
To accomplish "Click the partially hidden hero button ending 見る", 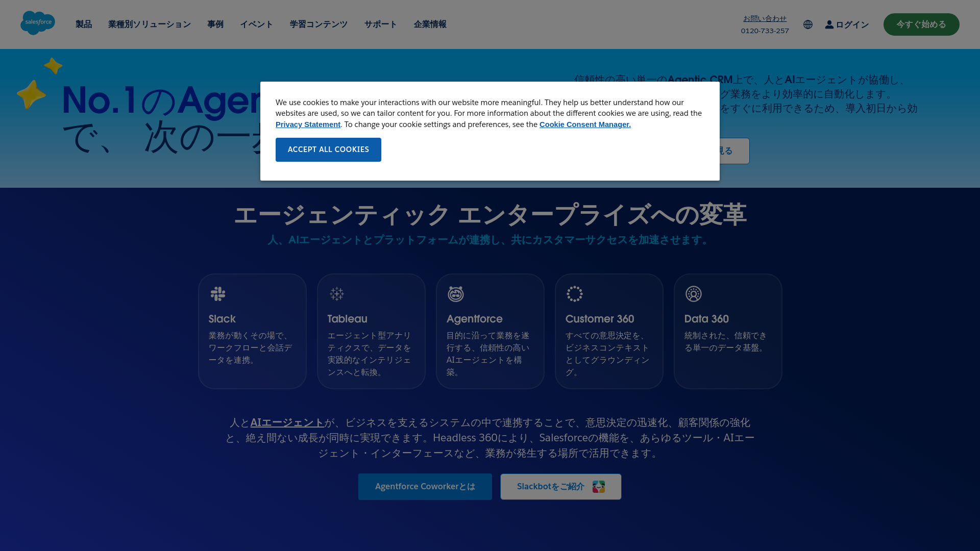I will (x=734, y=151).
